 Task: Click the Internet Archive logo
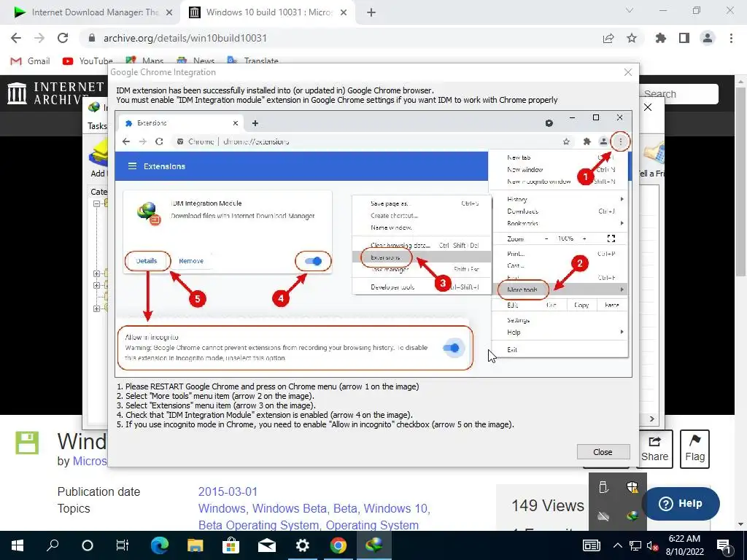(x=55, y=93)
